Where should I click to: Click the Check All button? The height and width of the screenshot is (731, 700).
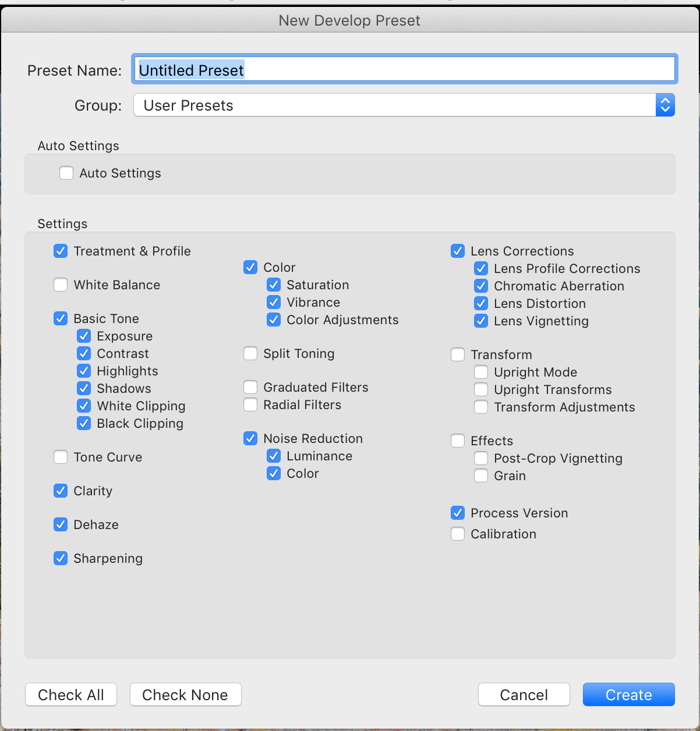[71, 694]
